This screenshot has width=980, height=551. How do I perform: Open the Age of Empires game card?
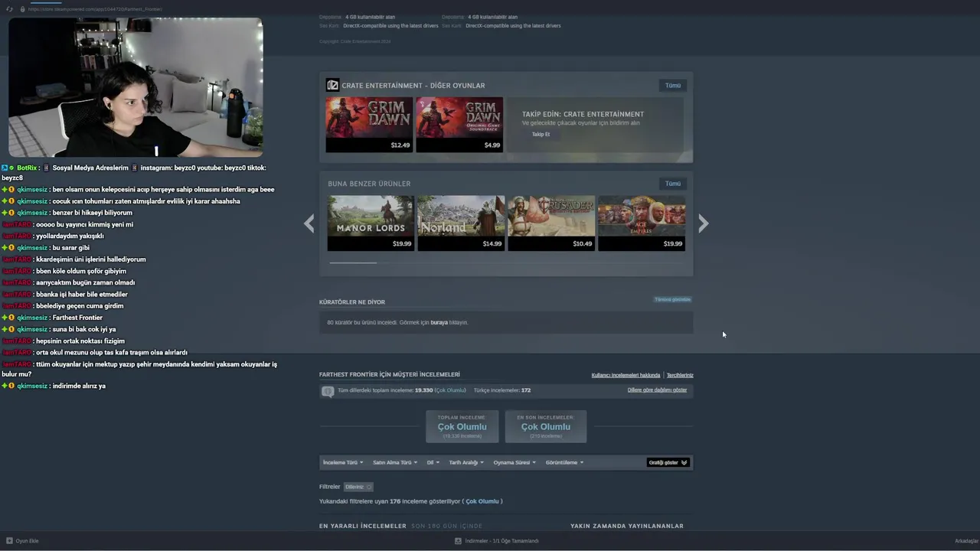(641, 223)
